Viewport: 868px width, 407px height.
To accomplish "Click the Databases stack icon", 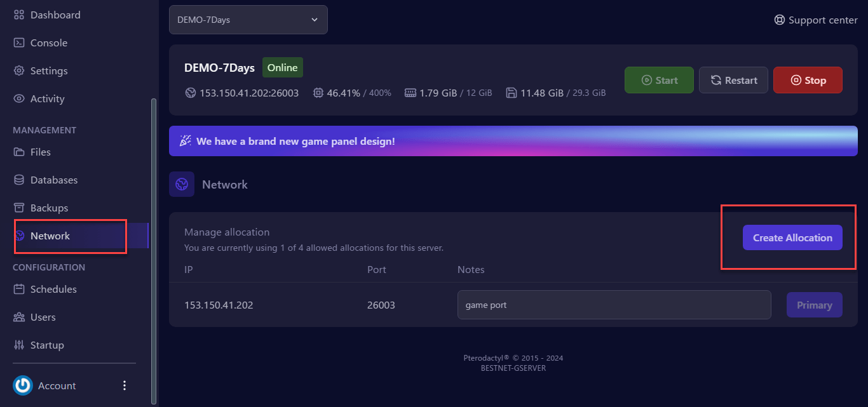I will [19, 180].
